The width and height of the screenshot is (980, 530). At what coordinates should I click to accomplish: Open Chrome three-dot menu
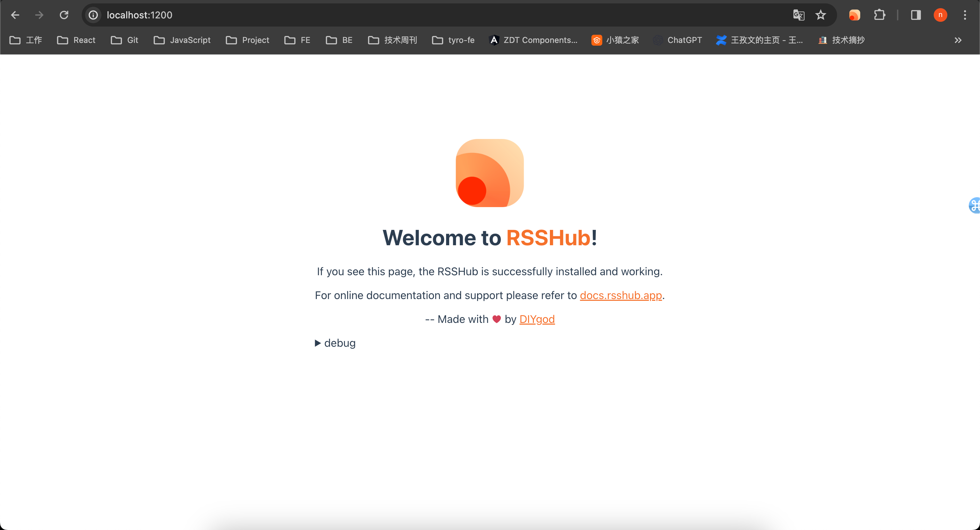[x=965, y=15]
